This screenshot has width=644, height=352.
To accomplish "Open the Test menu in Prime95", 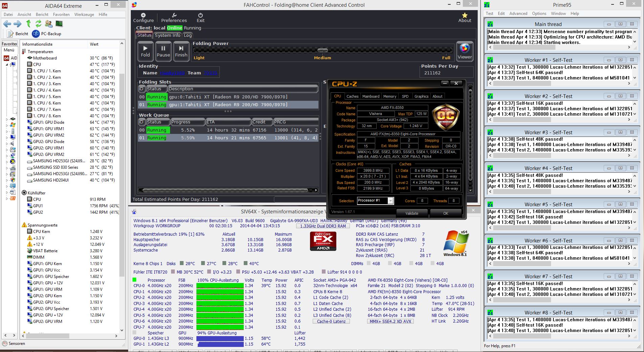I will point(490,14).
